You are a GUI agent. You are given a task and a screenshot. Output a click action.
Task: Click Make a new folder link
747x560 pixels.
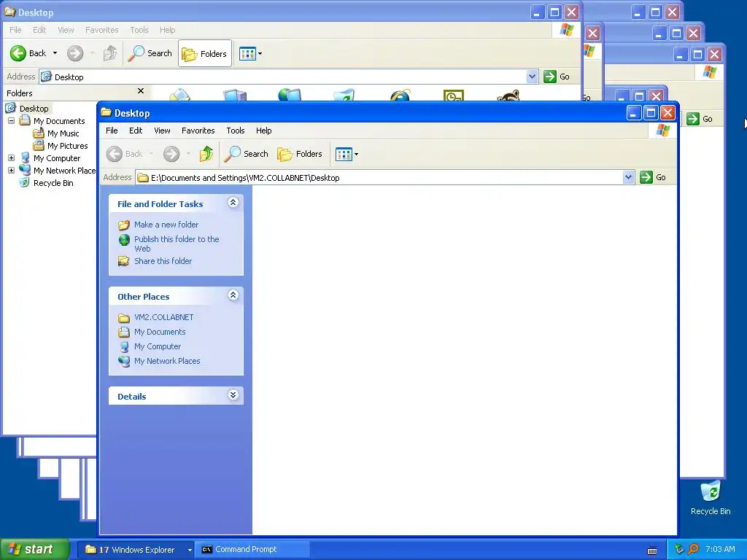[166, 225]
